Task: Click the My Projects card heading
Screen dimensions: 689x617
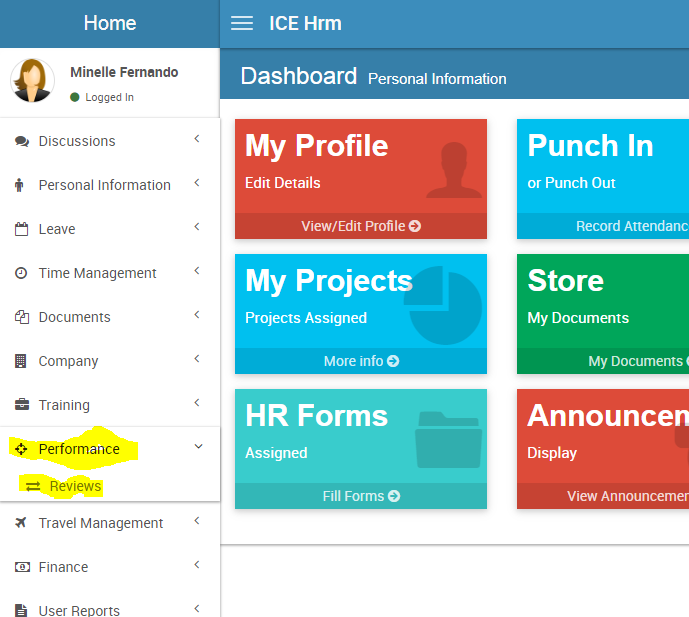Action: click(x=329, y=281)
